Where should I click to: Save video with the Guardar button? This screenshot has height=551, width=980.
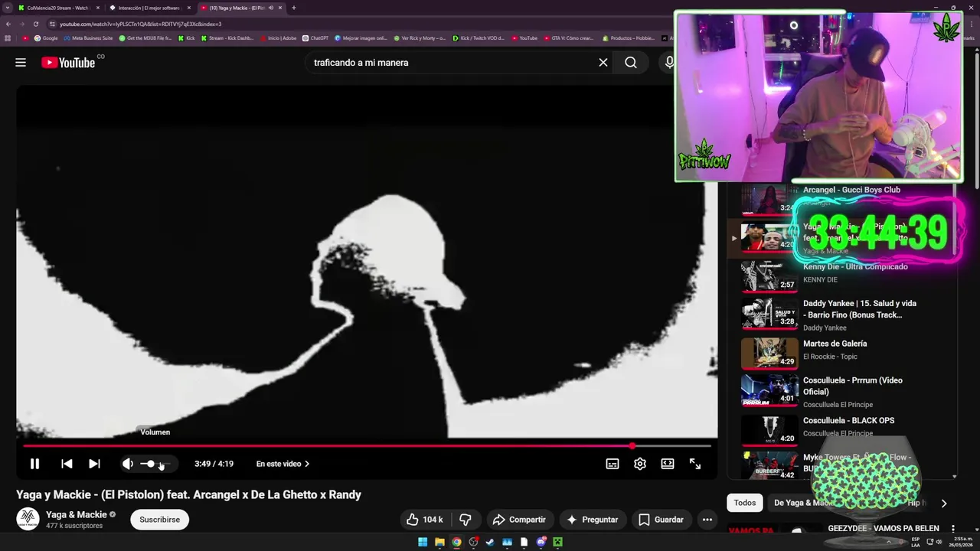click(661, 520)
